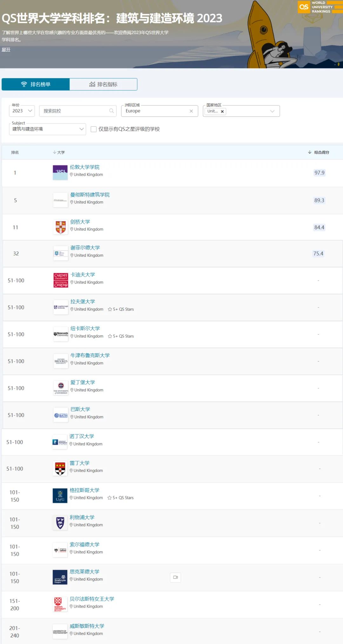Click the 利物浦大学 crest logo

coord(60,523)
